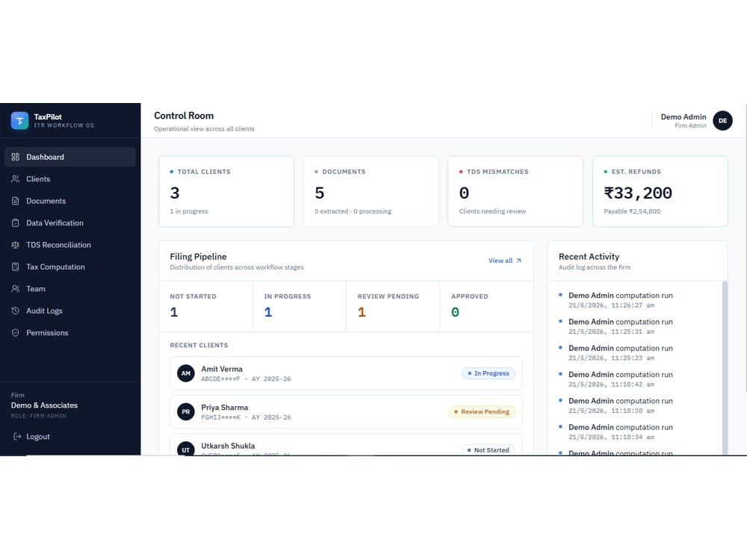Viewport: 747px width, 560px height.
Task: Click the UT avatar for Utkarsh Shukla
Action: (x=186, y=449)
